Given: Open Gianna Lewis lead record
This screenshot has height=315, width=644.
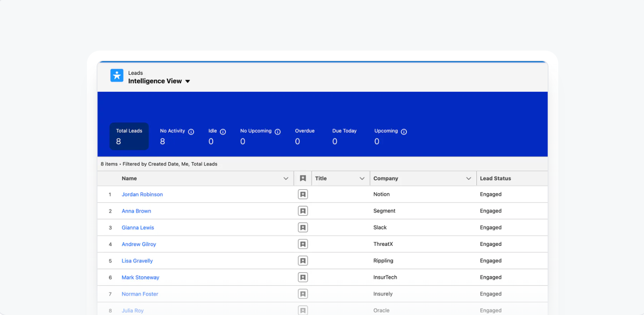Looking at the screenshot, I should coord(138,227).
